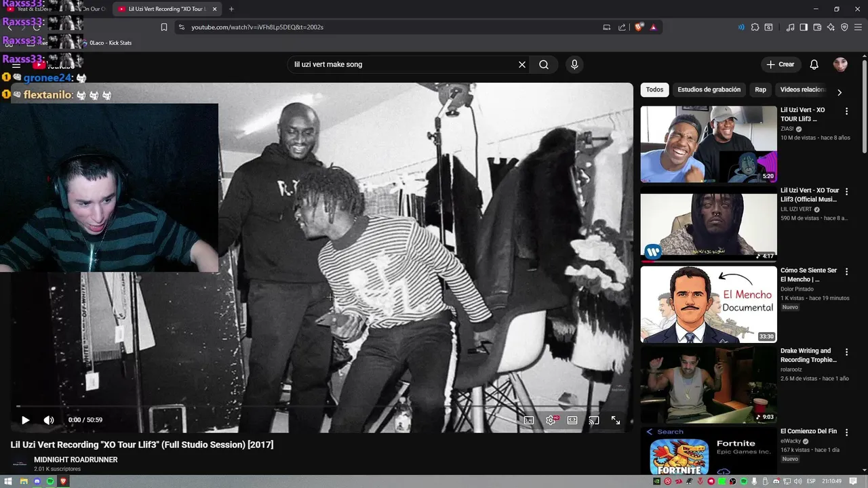Select Videos relacionados chip
The width and height of the screenshot is (868, 488).
(802, 89)
